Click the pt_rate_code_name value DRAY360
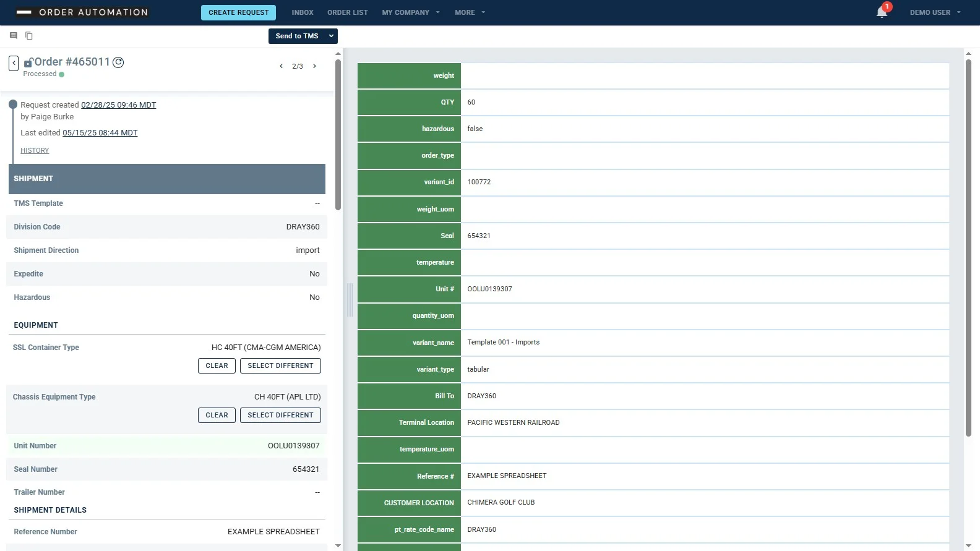The width and height of the screenshot is (980, 551). [x=482, y=529]
